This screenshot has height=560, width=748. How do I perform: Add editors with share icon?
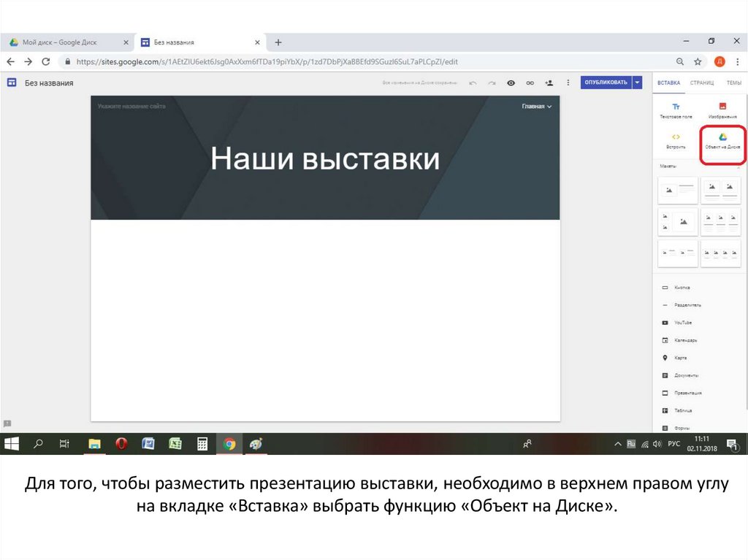coord(549,83)
